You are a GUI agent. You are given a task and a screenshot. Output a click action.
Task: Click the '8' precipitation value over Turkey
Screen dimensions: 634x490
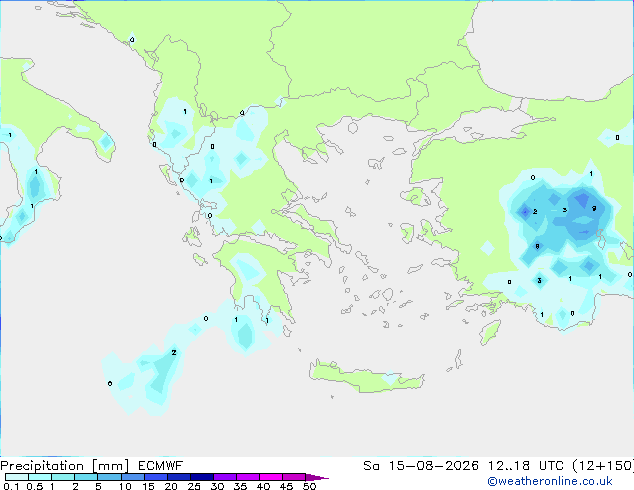(x=537, y=246)
